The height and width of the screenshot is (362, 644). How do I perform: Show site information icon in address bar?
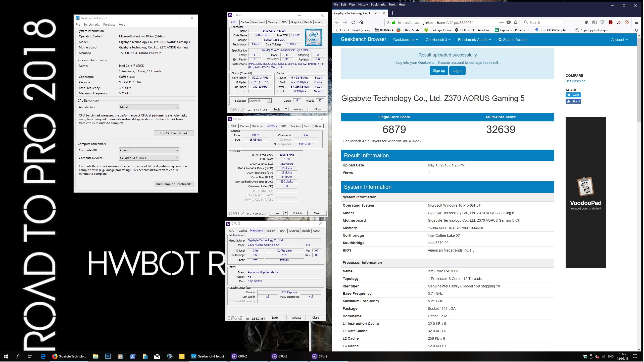[x=389, y=23]
